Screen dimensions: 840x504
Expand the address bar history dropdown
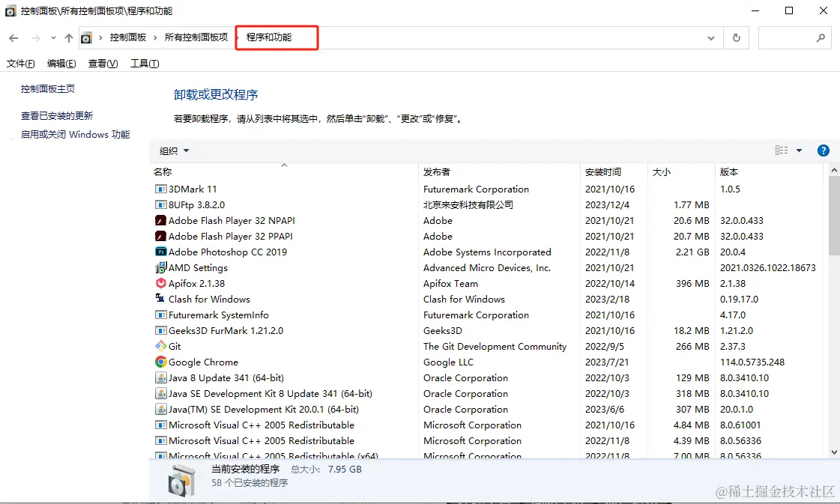(711, 38)
